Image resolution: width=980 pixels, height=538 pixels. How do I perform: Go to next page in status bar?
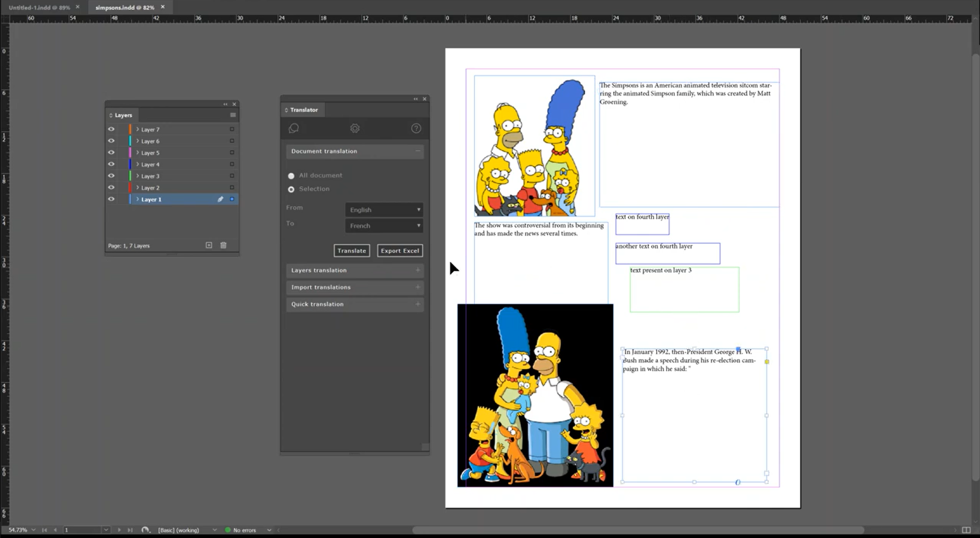[119, 530]
